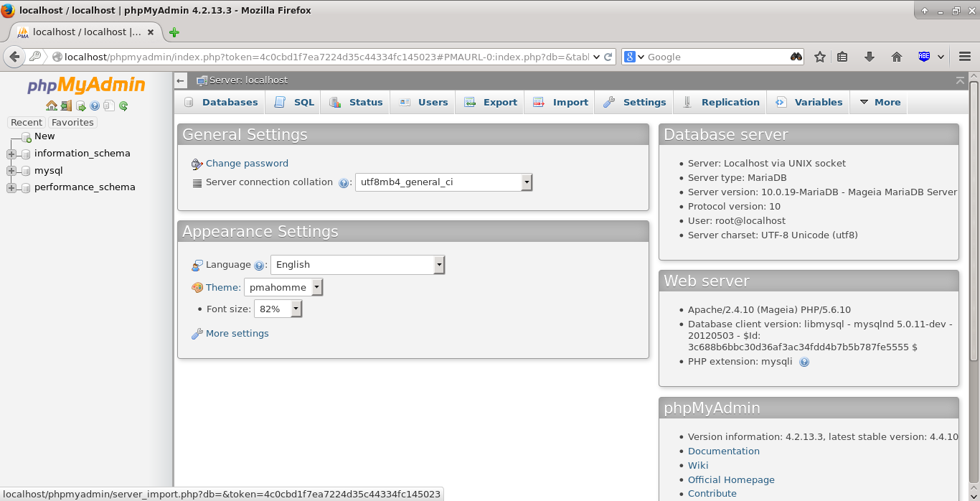The image size is (980, 501).
Task: Select the mysql database name
Action: coord(49,171)
